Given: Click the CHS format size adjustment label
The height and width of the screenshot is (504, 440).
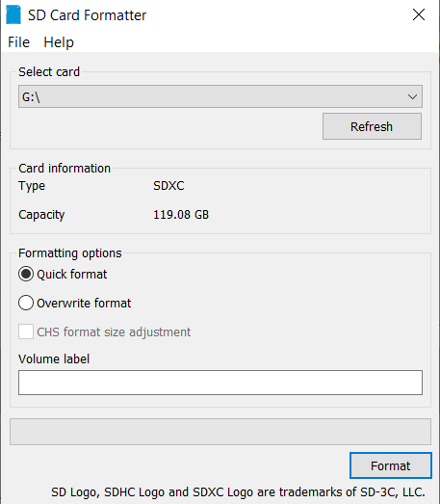Looking at the screenshot, I should (114, 332).
